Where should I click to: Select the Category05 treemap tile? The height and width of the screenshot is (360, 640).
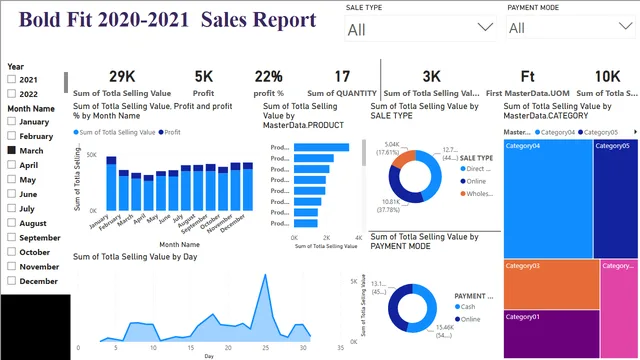(x=616, y=199)
